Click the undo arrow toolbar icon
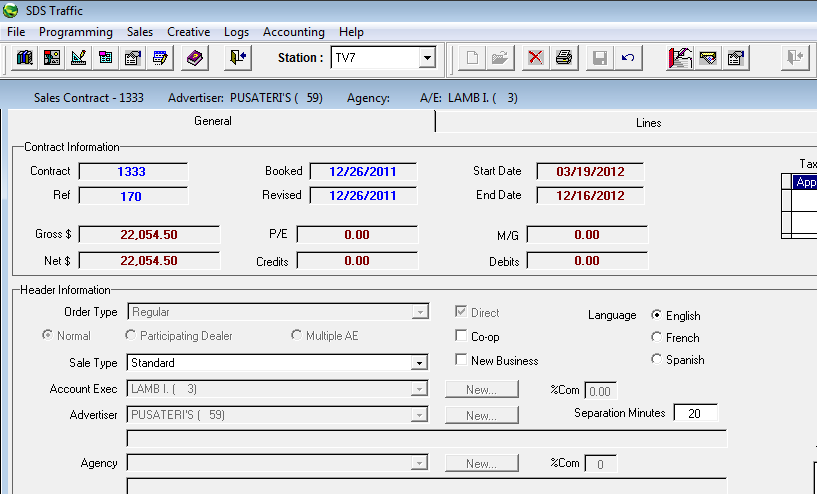Viewport: 817px width, 494px height. 627,58
